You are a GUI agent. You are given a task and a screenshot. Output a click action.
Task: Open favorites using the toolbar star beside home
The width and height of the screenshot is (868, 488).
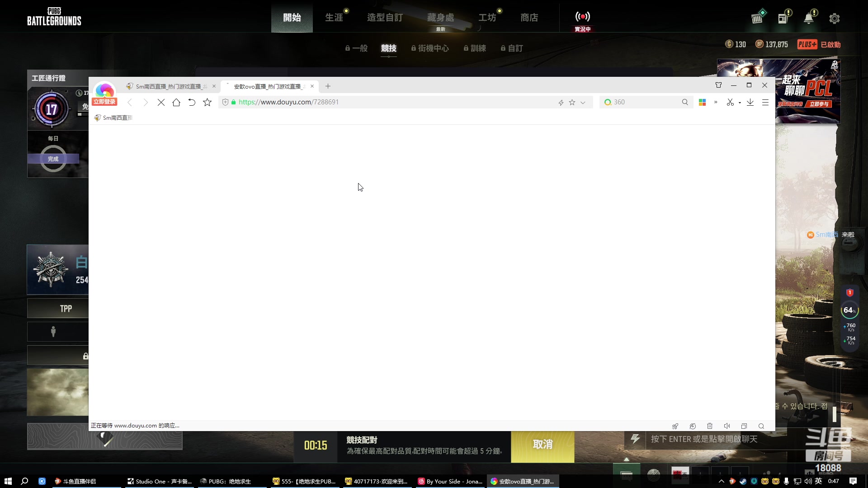pyautogui.click(x=207, y=103)
